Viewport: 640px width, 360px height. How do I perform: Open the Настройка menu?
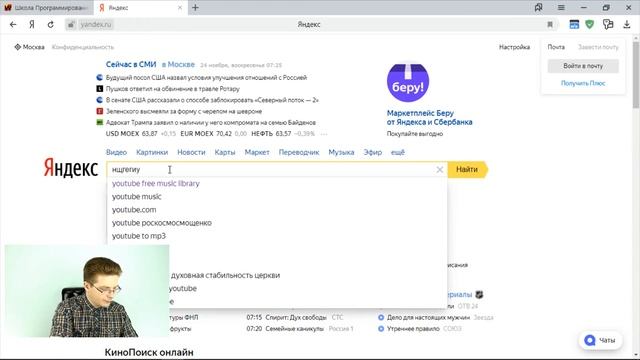coord(514,47)
